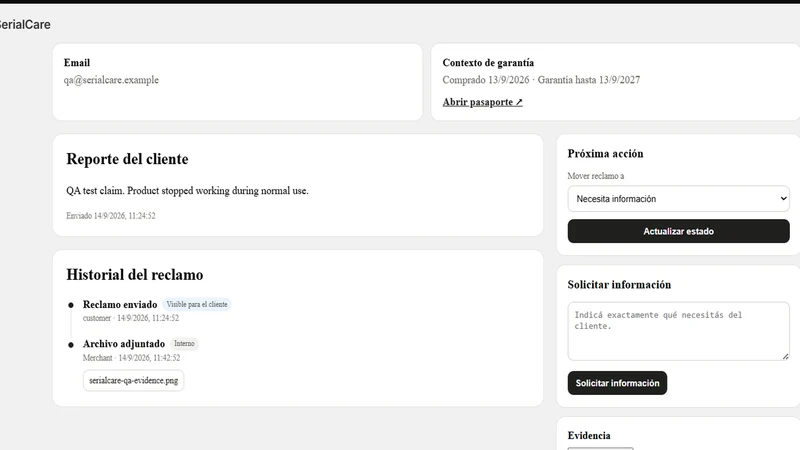Viewport: 800px width, 450px height.
Task: Click the 'Solicitar información' submit button
Action: 617,383
